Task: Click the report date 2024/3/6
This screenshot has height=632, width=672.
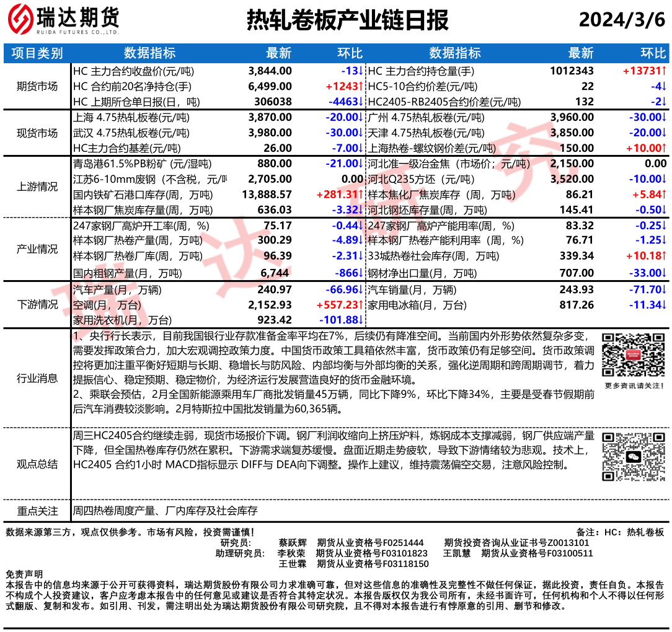Action: (621, 20)
